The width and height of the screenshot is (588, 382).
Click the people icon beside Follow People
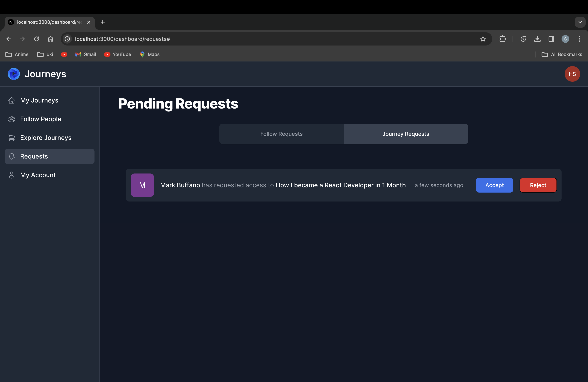click(x=12, y=119)
